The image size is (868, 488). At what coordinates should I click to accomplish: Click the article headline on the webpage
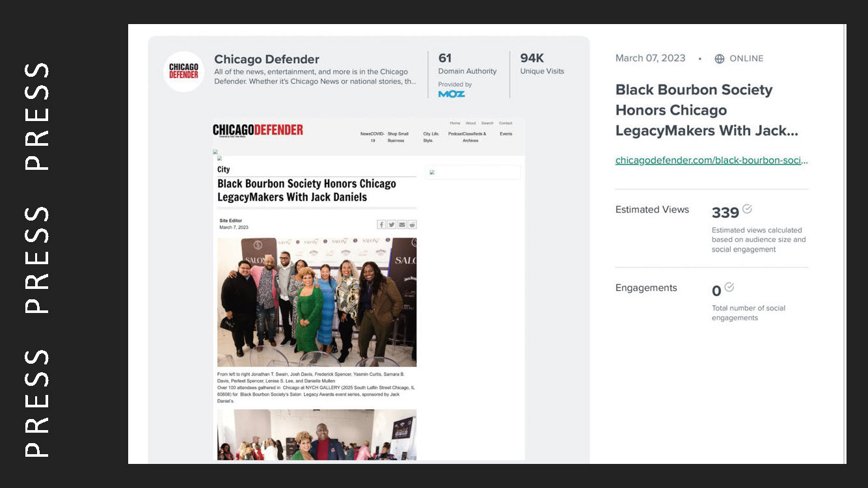click(x=306, y=191)
